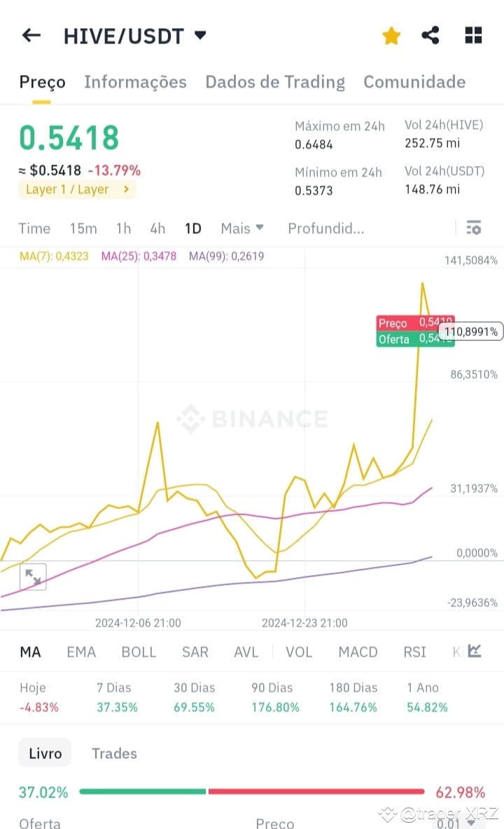Select the 4h timeframe
The image size is (504, 829).
(x=157, y=228)
